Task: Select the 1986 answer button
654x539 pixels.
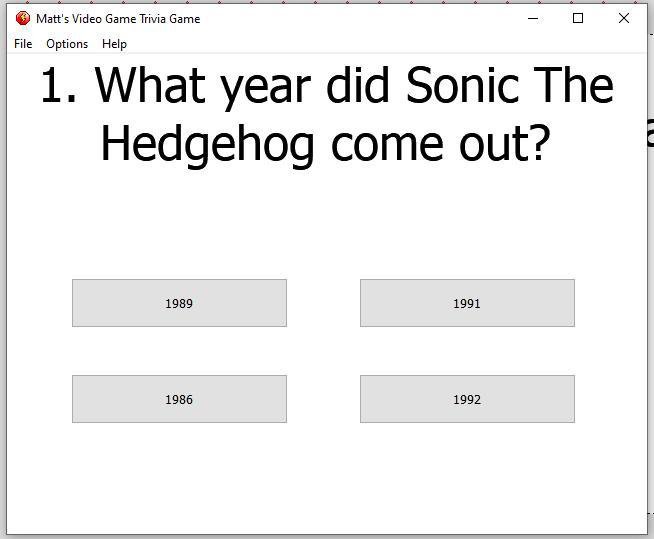Action: [179, 399]
